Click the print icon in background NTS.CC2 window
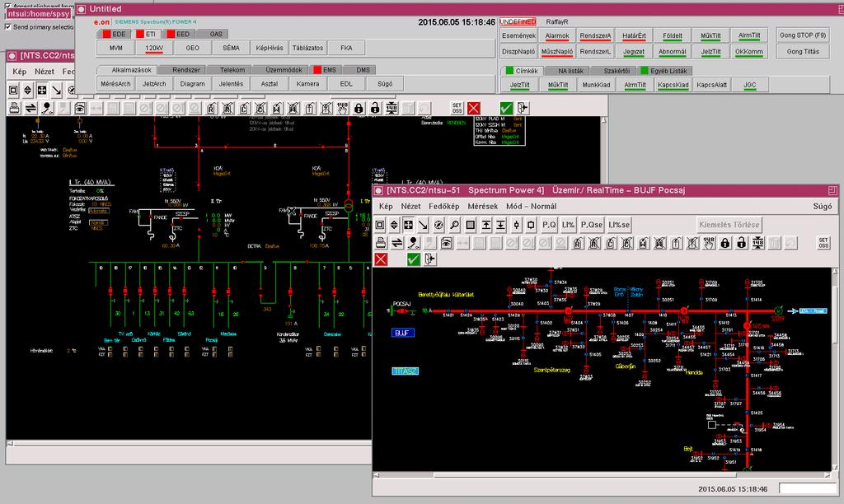The width and height of the screenshot is (844, 504). [x=15, y=108]
